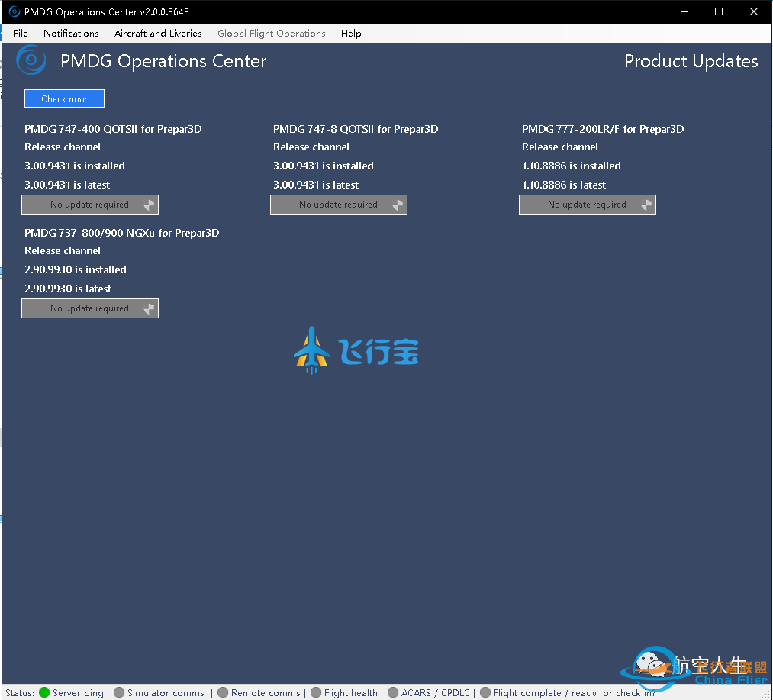The height and width of the screenshot is (700, 773).
Task: Click '1.10.8886 is installed' text
Action: (x=571, y=166)
